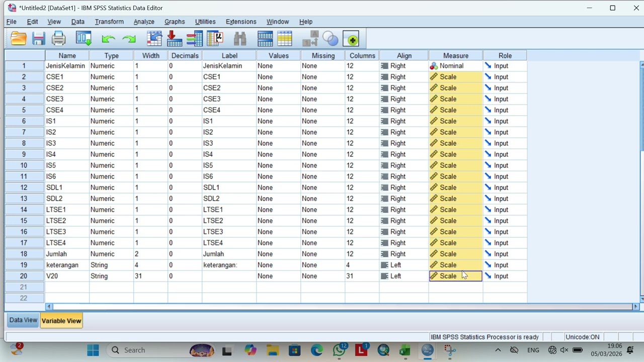Screen dimensions: 644x362
Task: Save the dataset with floppy disk icon
Action: 39,39
